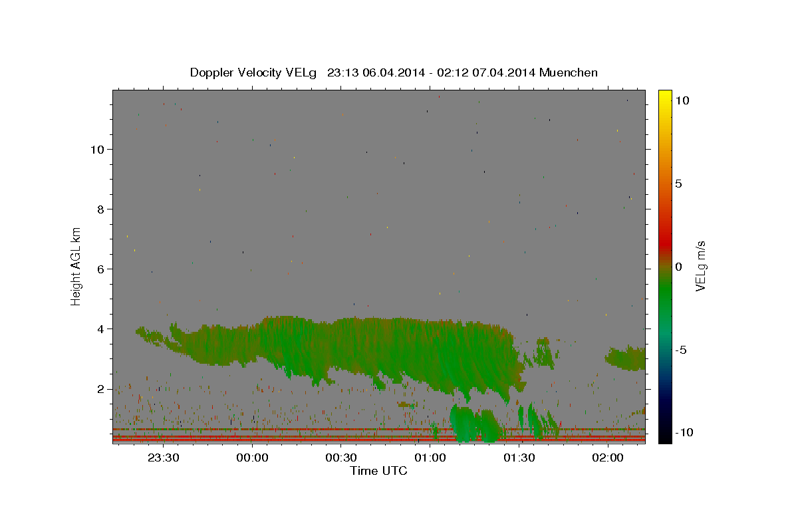
Task: Click the height axis value 6
Action: pyautogui.click(x=101, y=269)
